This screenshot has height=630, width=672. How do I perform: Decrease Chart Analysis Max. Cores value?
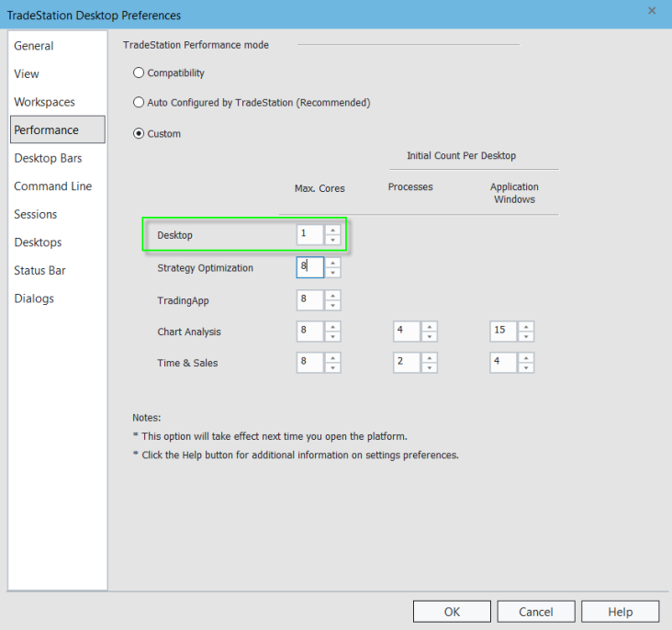pyautogui.click(x=333, y=337)
